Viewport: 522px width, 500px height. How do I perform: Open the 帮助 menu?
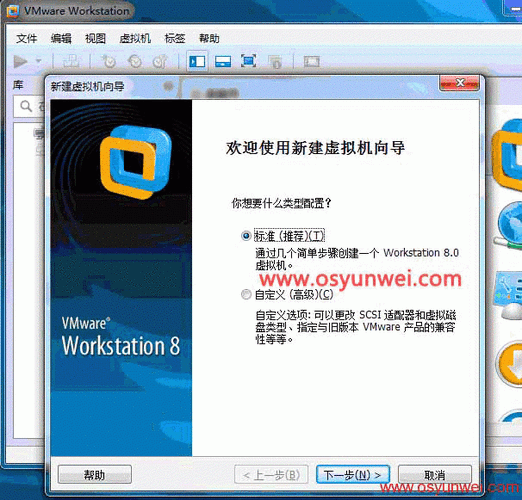tap(209, 39)
